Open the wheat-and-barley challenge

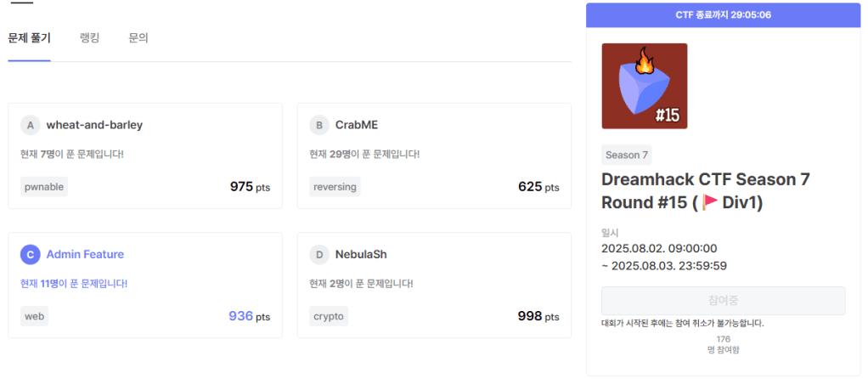pos(94,125)
